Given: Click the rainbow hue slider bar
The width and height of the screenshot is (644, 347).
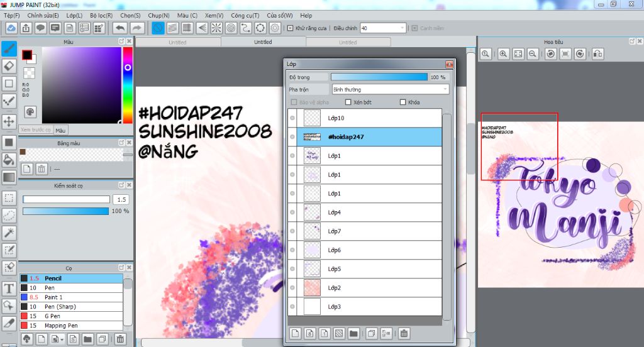Looking at the screenshot, I should coord(128,85).
